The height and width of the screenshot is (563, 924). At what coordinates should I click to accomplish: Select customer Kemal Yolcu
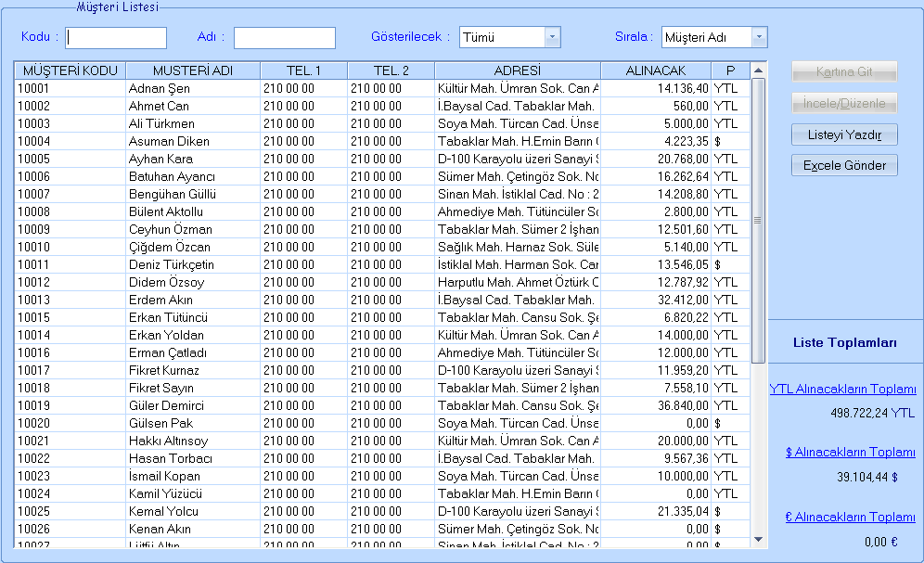163,511
